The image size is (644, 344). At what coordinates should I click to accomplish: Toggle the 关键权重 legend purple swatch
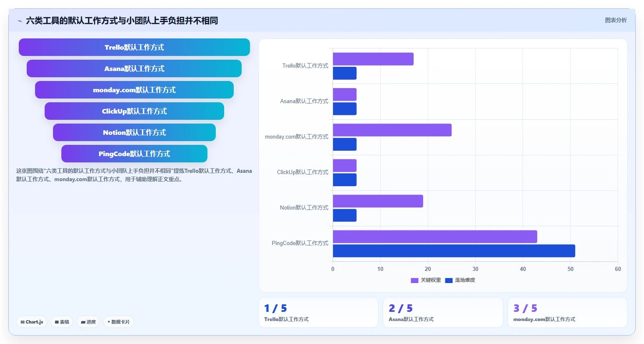tap(414, 281)
